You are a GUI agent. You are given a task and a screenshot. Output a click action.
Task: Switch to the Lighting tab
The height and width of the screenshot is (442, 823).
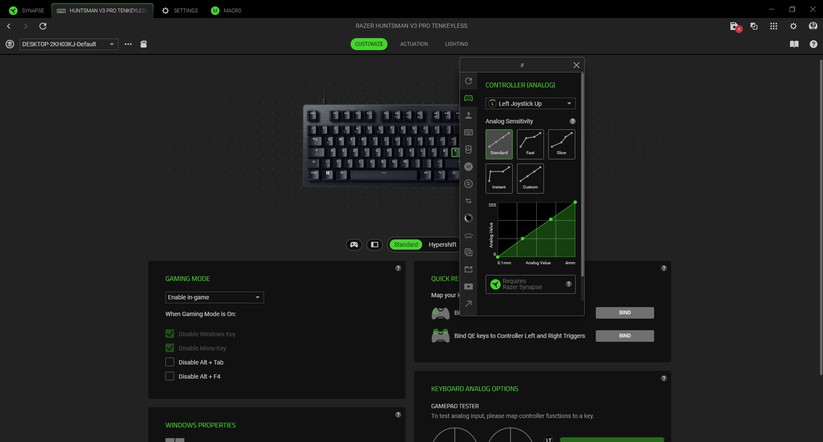456,44
